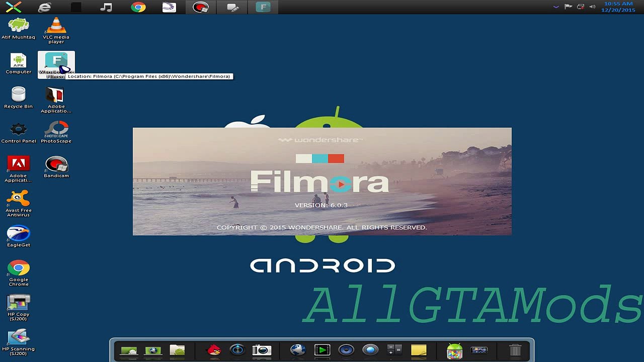644x362 pixels.
Task: Select the Wondershare Filmora desktop shortcut
Action: tap(56, 65)
